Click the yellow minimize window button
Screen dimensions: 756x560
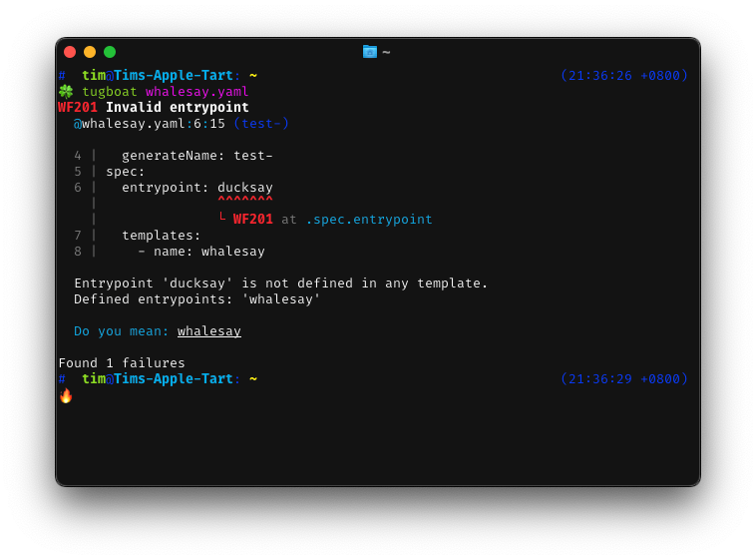90,52
